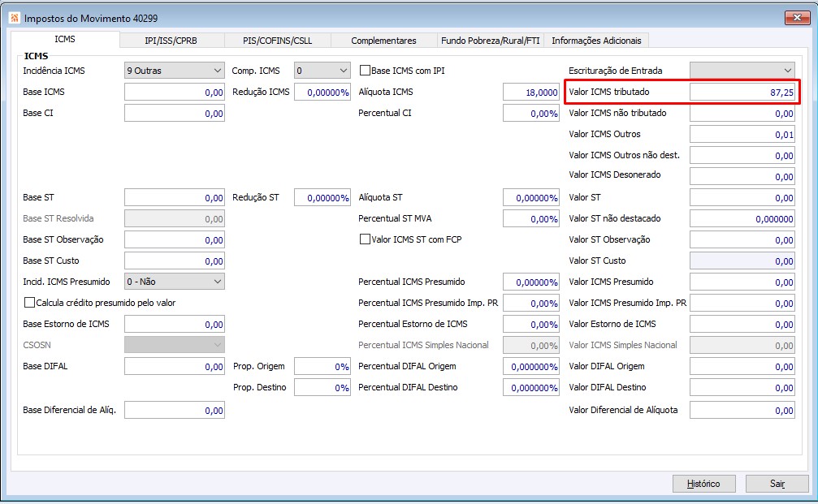Click the Base DIFAL field
The height and width of the screenshot is (504, 818).
pos(175,366)
